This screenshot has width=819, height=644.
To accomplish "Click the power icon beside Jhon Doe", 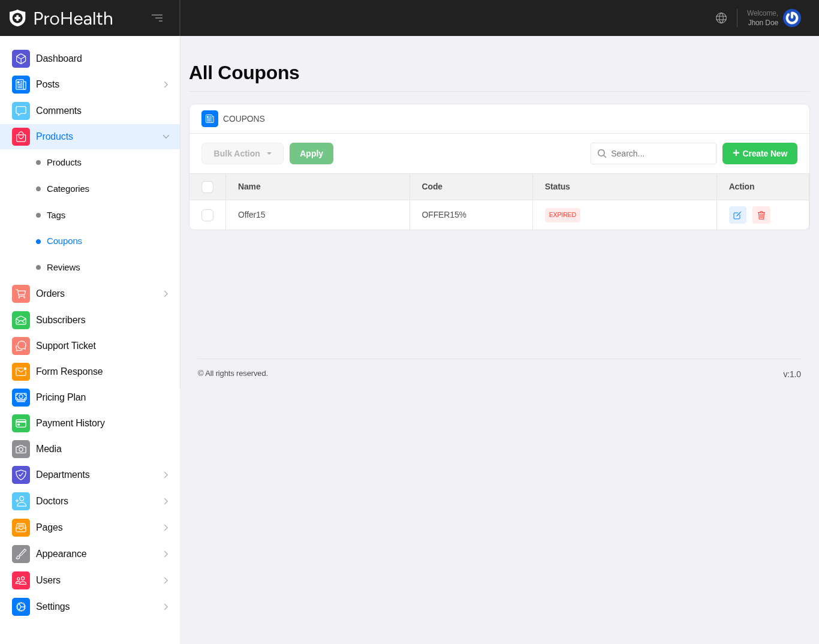I will point(792,18).
